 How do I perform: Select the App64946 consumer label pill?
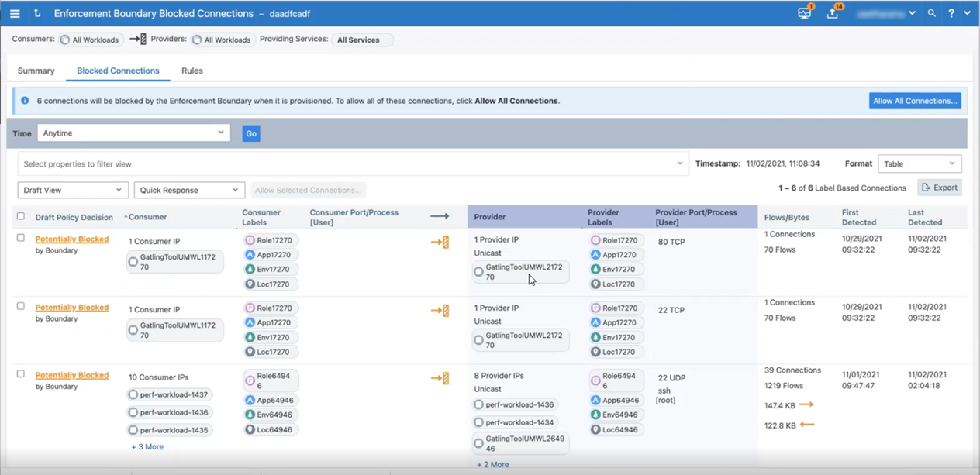click(x=271, y=401)
